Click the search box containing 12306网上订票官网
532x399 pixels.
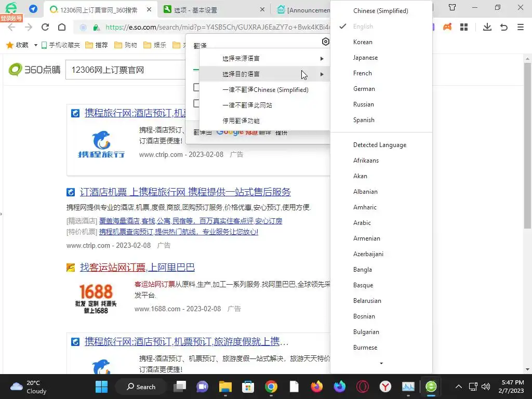[x=126, y=70]
